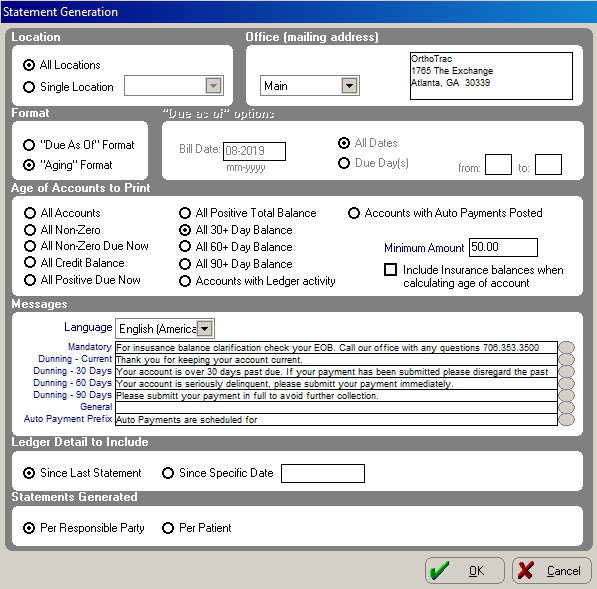Select All Accounts option

coord(30,213)
